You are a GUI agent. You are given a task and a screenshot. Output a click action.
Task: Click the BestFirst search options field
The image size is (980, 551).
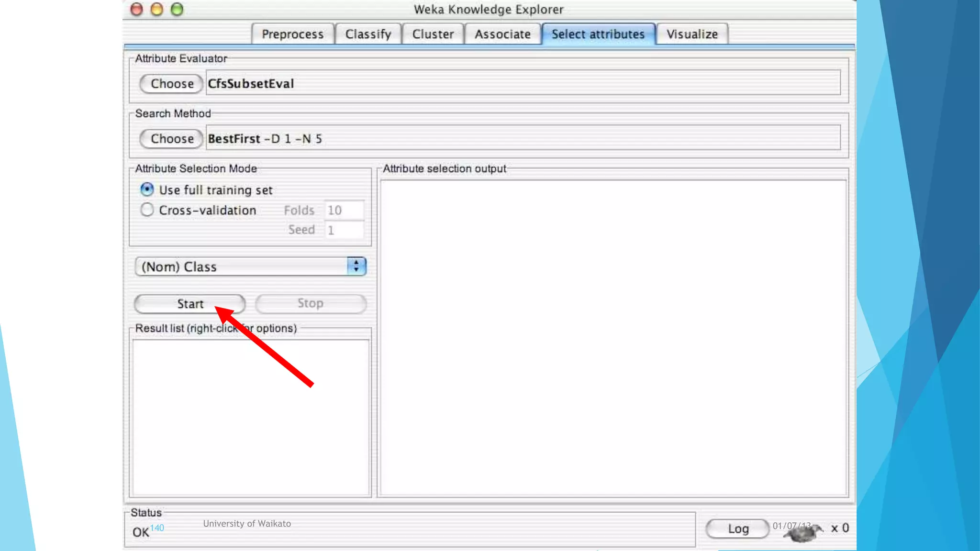(523, 138)
